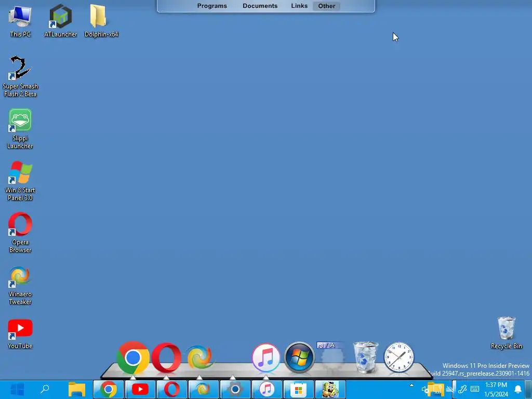Switch to Chrome on the taskbar
The width and height of the screenshot is (532, 399).
point(109,390)
